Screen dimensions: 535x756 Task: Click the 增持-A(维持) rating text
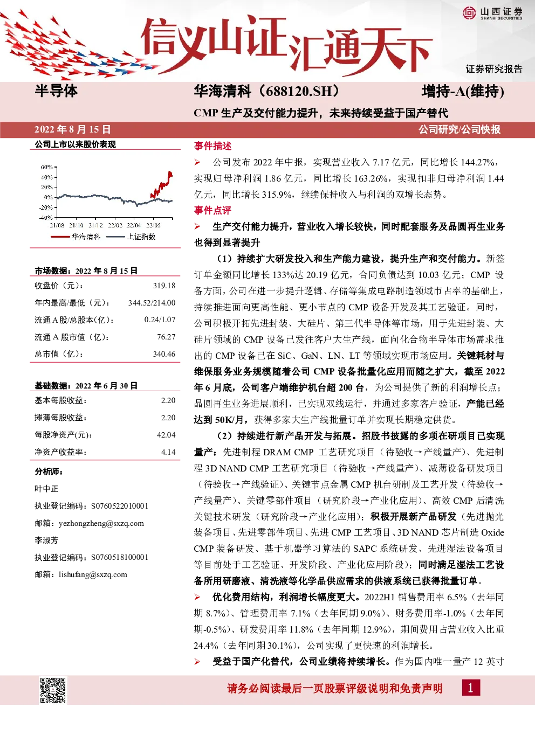pyautogui.click(x=463, y=92)
